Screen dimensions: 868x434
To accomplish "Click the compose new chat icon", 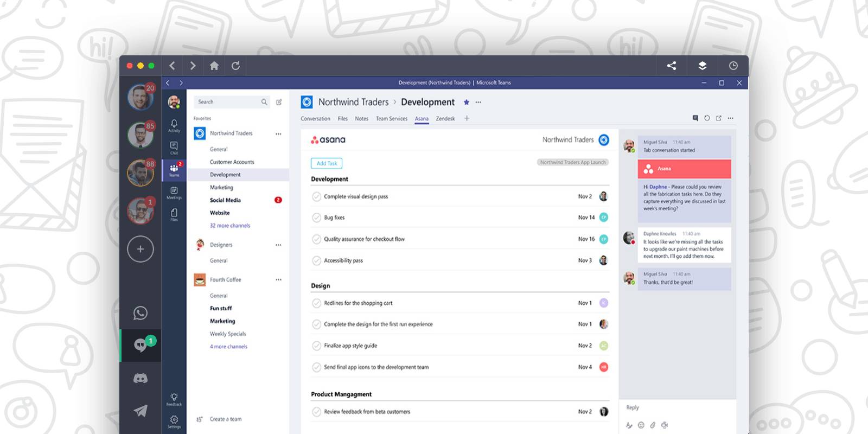I will (279, 102).
